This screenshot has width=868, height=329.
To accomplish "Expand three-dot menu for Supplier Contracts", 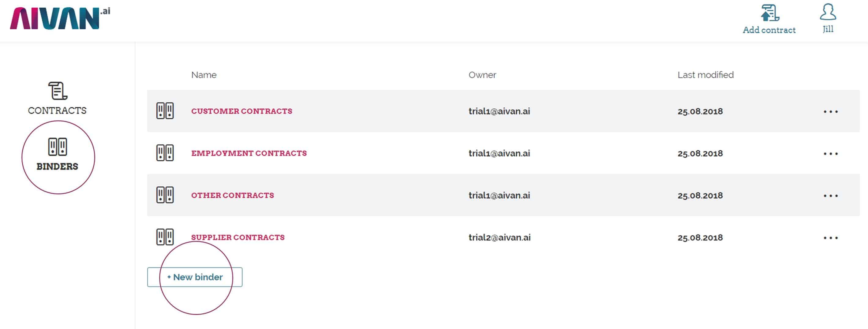I will [831, 238].
